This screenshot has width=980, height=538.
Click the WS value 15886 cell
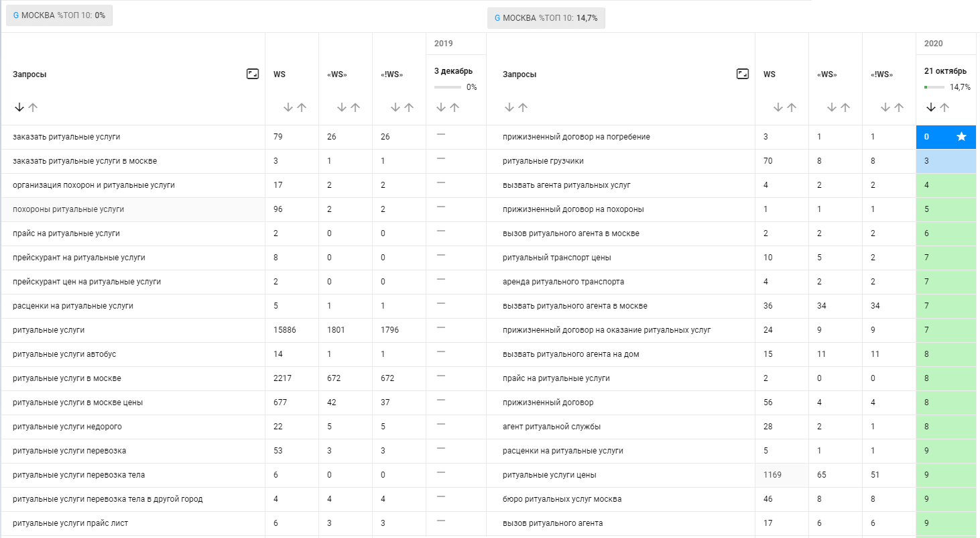click(285, 330)
